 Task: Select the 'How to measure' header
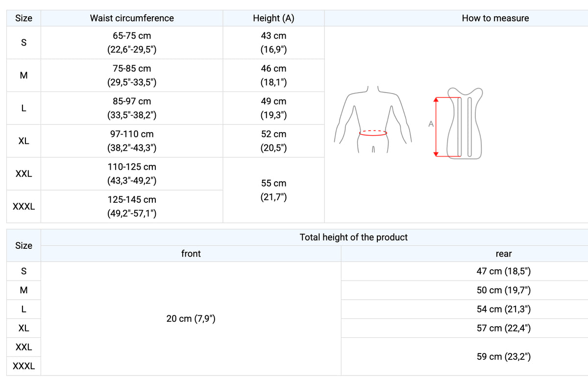point(495,18)
